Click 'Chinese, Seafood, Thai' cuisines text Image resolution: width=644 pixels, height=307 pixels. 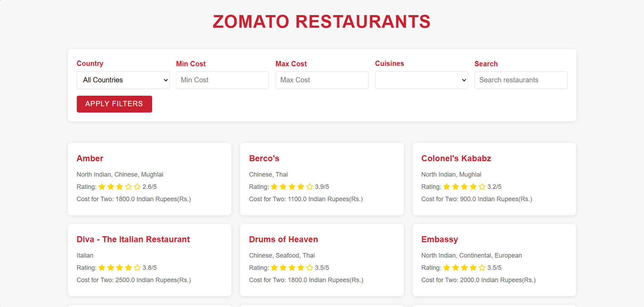(282, 255)
